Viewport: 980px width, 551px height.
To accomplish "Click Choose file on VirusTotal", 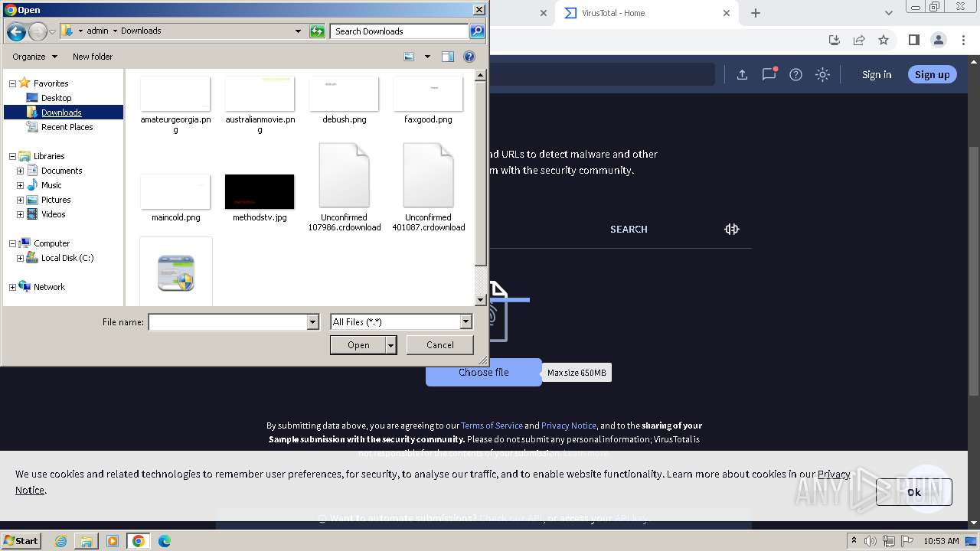I will click(x=483, y=372).
